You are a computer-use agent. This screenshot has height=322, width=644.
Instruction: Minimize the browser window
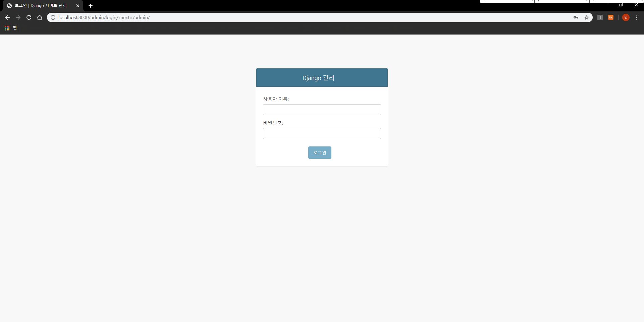(605, 5)
